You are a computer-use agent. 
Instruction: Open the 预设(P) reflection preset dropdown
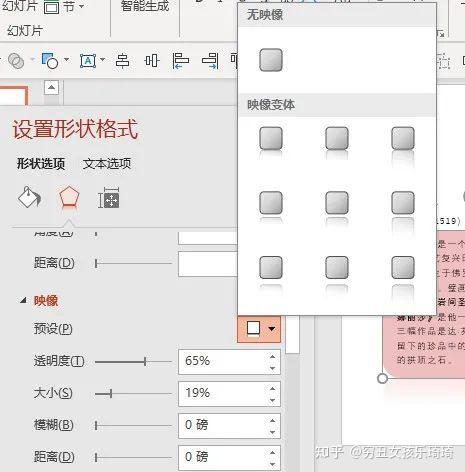click(259, 329)
